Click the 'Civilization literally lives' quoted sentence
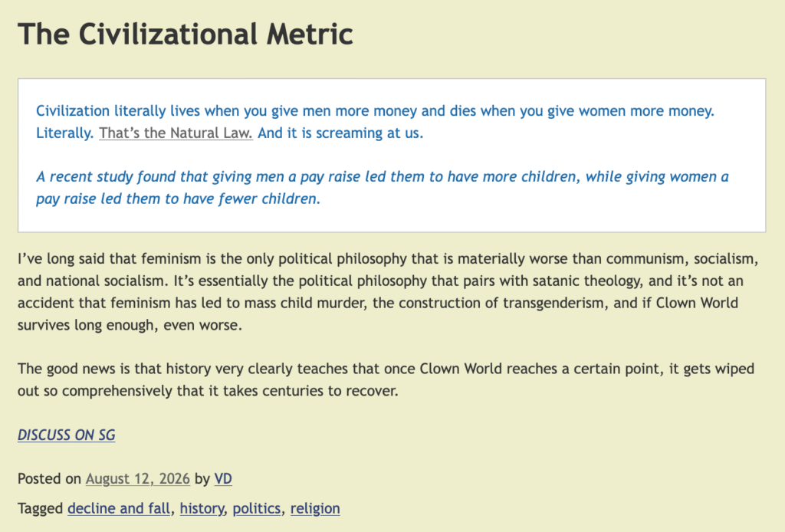785x532 pixels. pyautogui.click(x=375, y=110)
